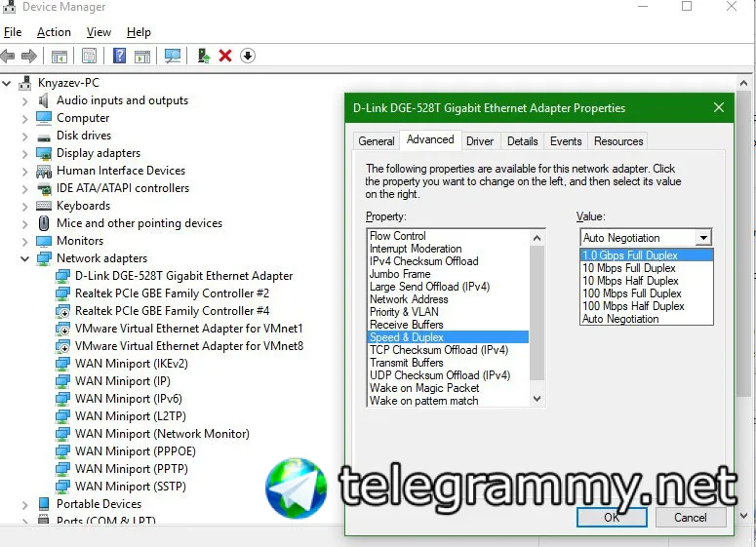Click the Disk drives icon

(x=44, y=137)
